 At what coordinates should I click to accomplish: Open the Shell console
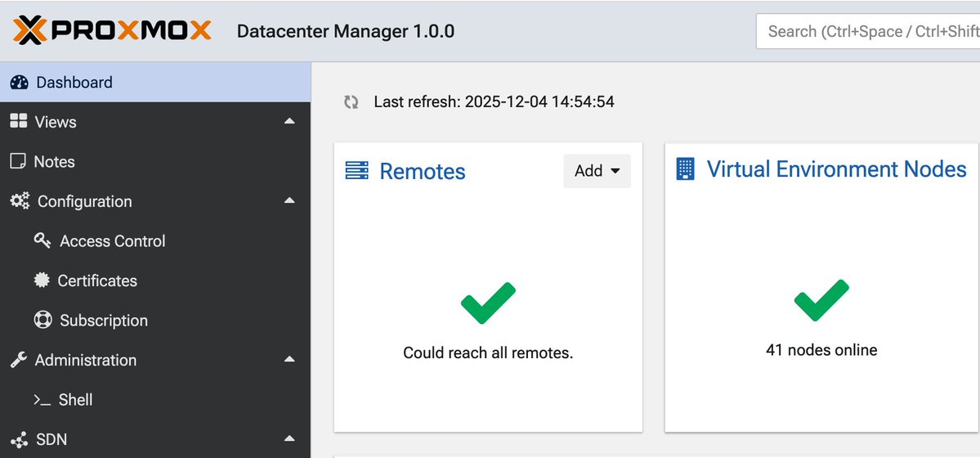pyautogui.click(x=155, y=400)
